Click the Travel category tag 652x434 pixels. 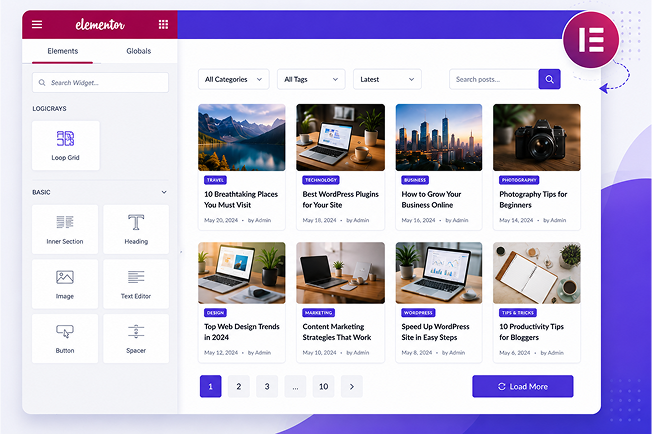click(215, 180)
